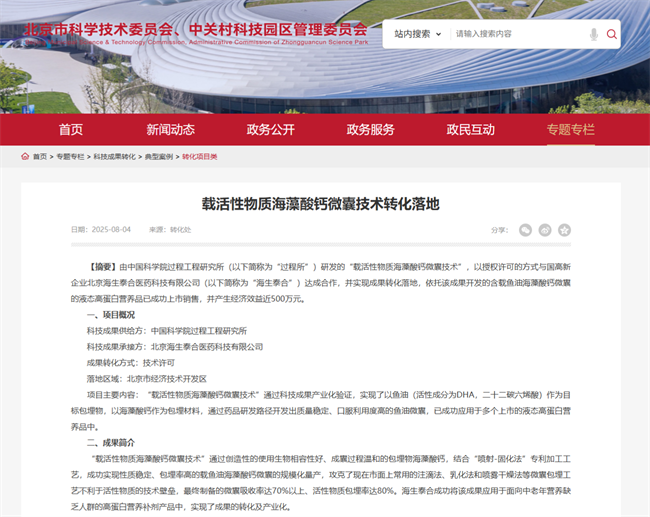Click the line 科技成果供给方：中国科学院过程工程研究所

[x=167, y=331]
